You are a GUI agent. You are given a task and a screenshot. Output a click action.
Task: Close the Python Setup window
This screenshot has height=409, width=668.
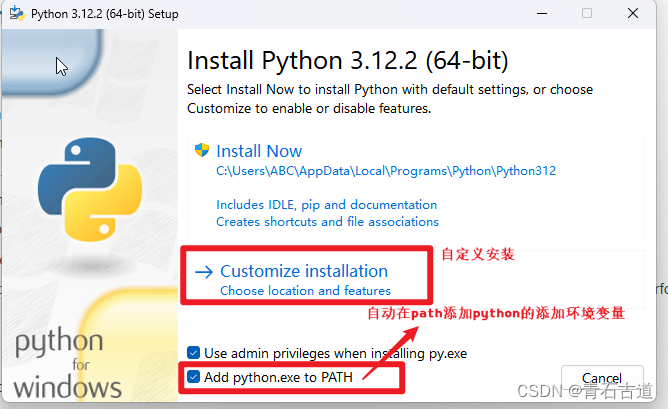pyautogui.click(x=633, y=13)
